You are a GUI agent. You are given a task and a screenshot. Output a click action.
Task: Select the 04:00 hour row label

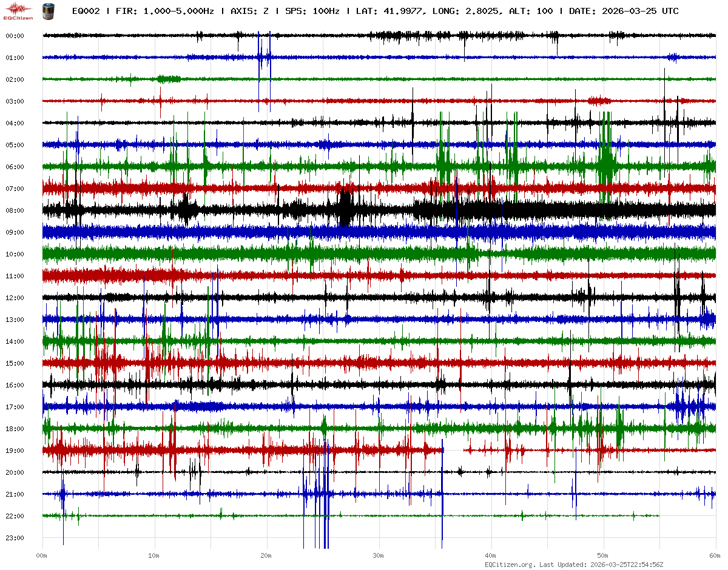tap(15, 123)
